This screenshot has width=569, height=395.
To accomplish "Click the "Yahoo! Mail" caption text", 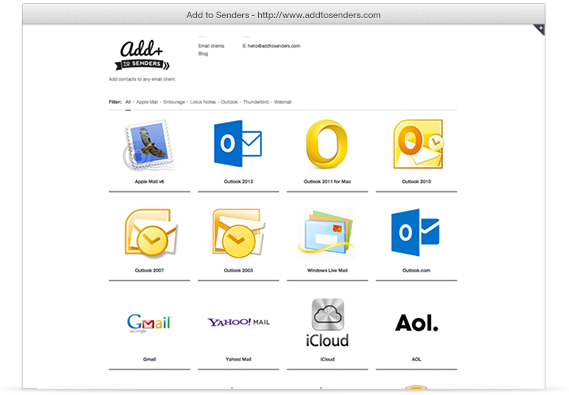I will point(238,359).
